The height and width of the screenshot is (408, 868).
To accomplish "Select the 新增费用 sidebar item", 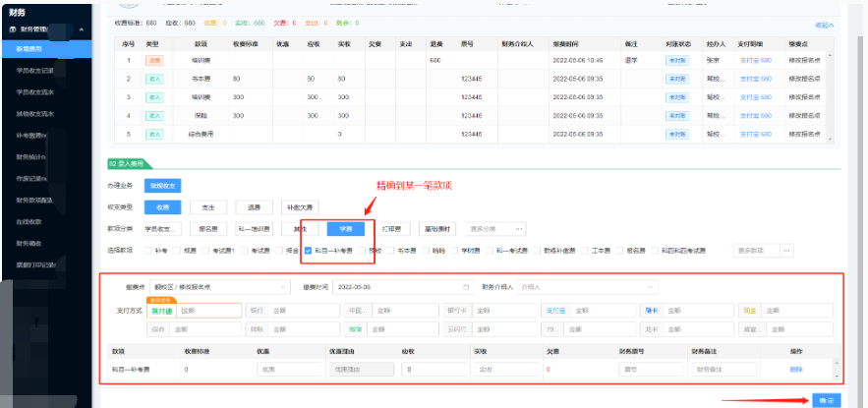I will coord(29,49).
